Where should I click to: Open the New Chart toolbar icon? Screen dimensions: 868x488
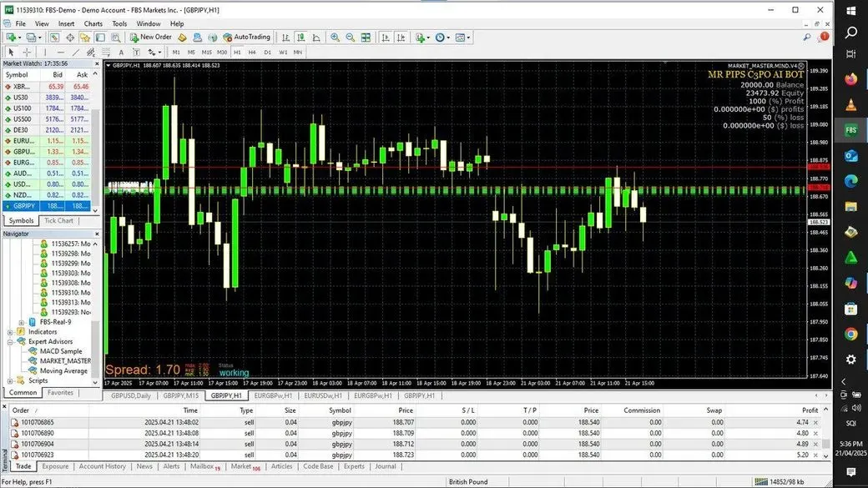point(13,37)
